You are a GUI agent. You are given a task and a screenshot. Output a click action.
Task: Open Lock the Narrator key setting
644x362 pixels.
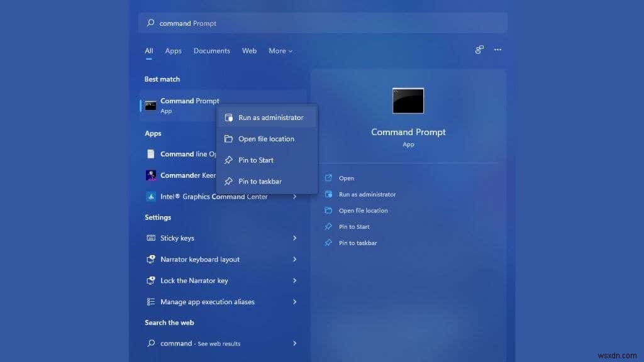click(194, 280)
